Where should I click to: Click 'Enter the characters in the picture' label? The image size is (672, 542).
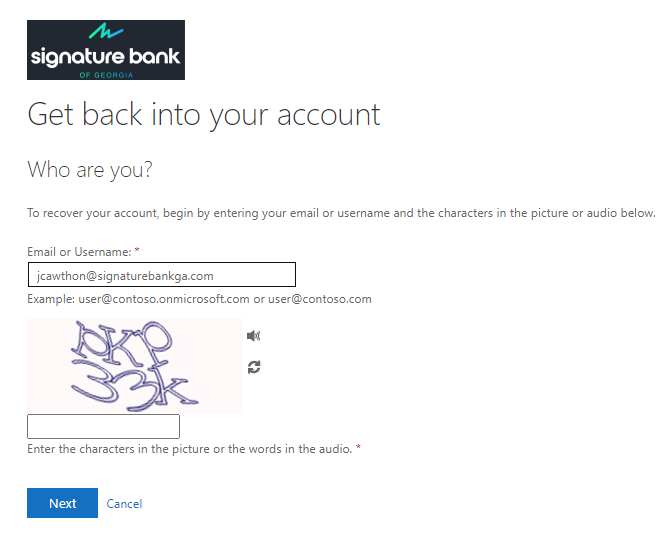(189, 449)
